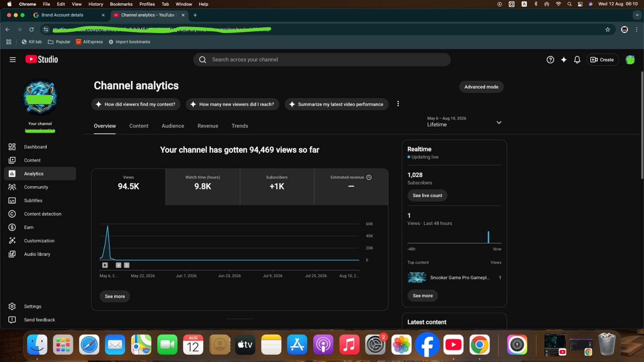The height and width of the screenshot is (362, 644).
Task: Open the AliExpress bookmark
Action: click(x=89, y=42)
